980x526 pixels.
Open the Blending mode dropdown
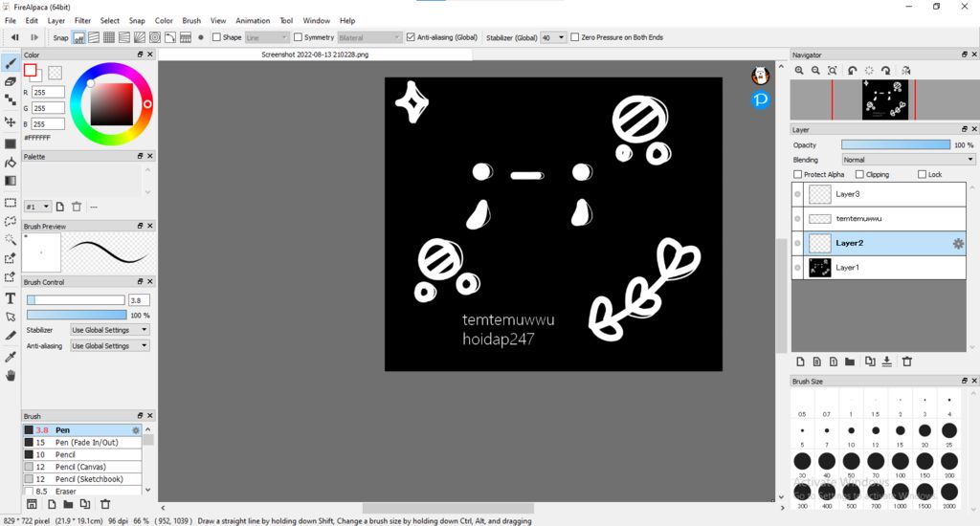pyautogui.click(x=908, y=160)
